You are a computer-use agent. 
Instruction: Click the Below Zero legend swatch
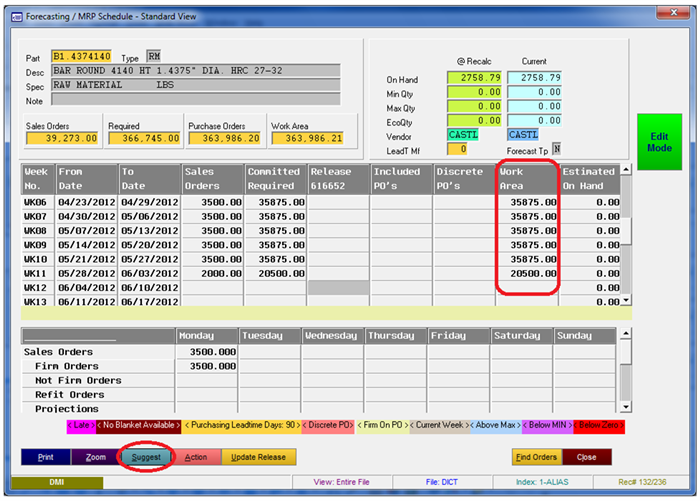pos(599,426)
